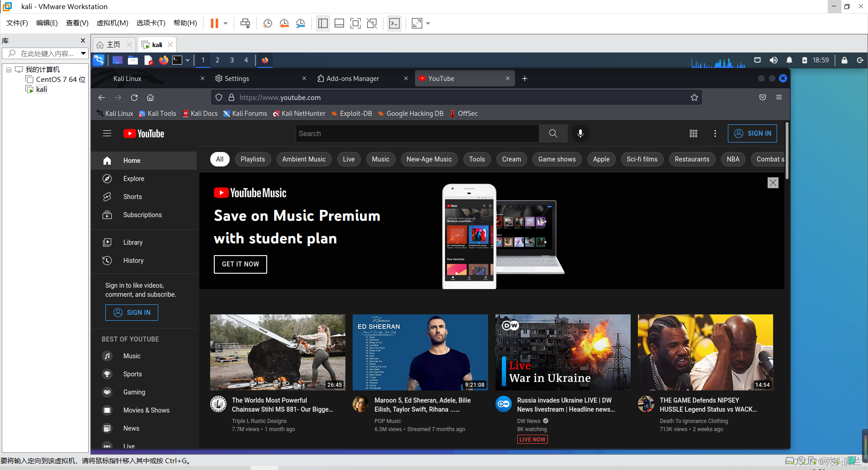Open the YouTube apps grid icon
The height and width of the screenshot is (470, 868).
pos(693,133)
